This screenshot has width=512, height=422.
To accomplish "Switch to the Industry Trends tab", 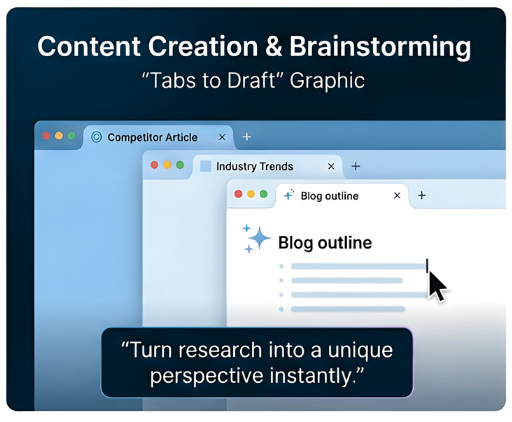I will pyautogui.click(x=267, y=166).
